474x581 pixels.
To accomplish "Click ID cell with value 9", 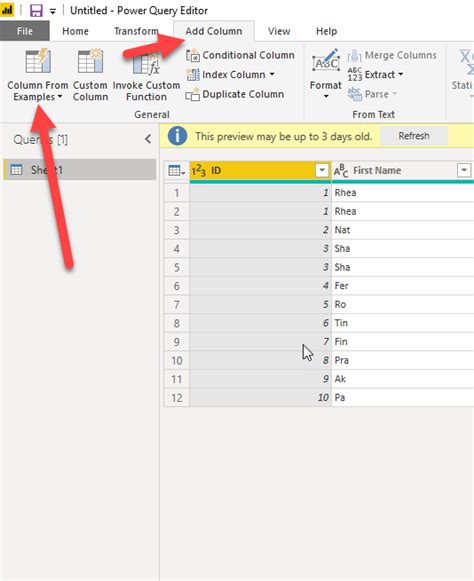I will pos(260,379).
